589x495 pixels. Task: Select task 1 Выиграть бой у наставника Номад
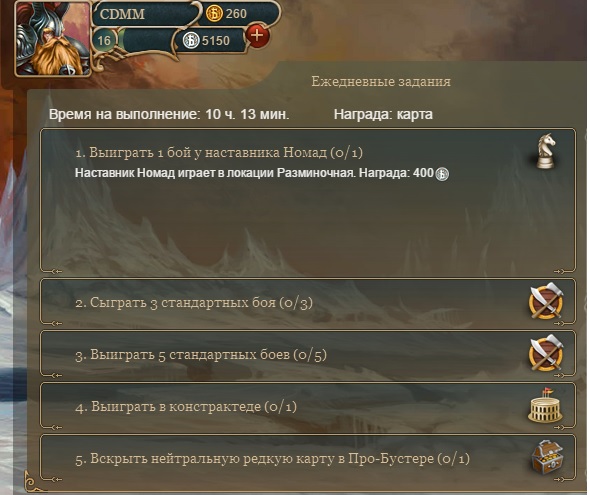[x=308, y=200]
